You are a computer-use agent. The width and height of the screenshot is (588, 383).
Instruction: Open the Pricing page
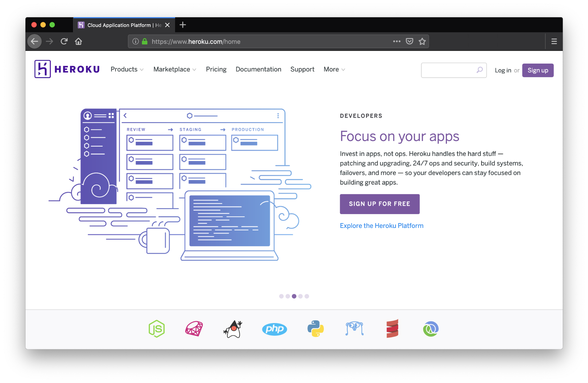pos(216,69)
